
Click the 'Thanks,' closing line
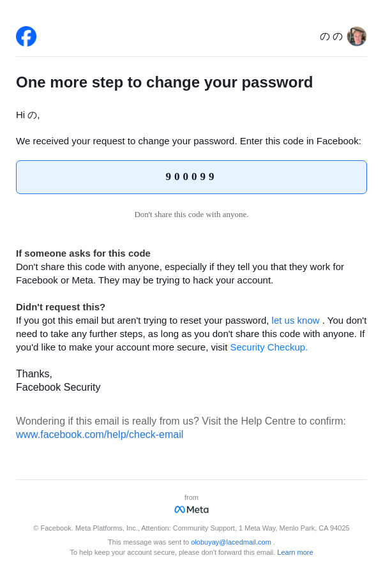click(34, 374)
